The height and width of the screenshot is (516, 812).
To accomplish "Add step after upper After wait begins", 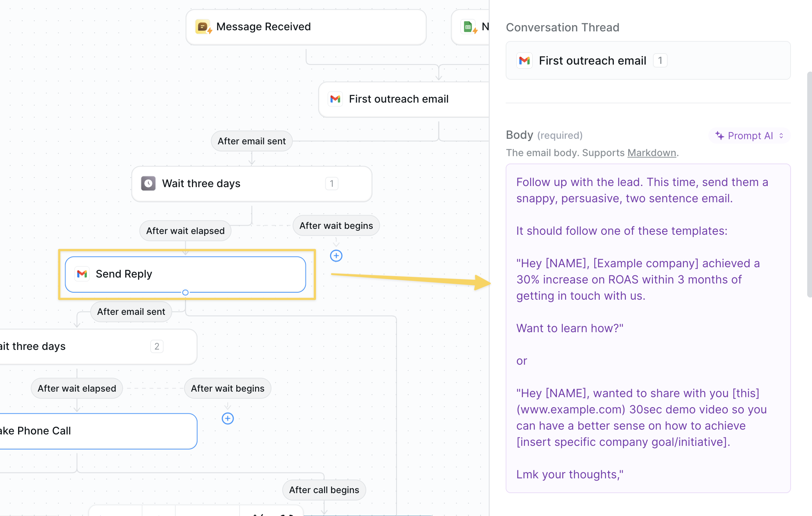I will point(336,256).
